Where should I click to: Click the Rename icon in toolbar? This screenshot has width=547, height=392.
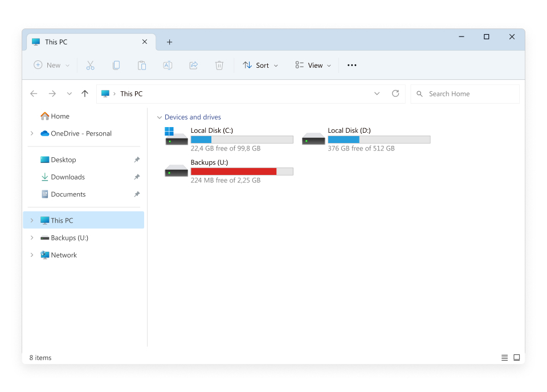click(x=168, y=66)
